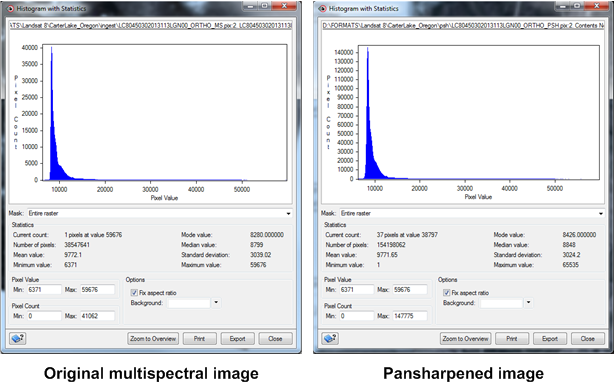Click mode value 8426.000000
This screenshot has height=387, width=615.
579,235
